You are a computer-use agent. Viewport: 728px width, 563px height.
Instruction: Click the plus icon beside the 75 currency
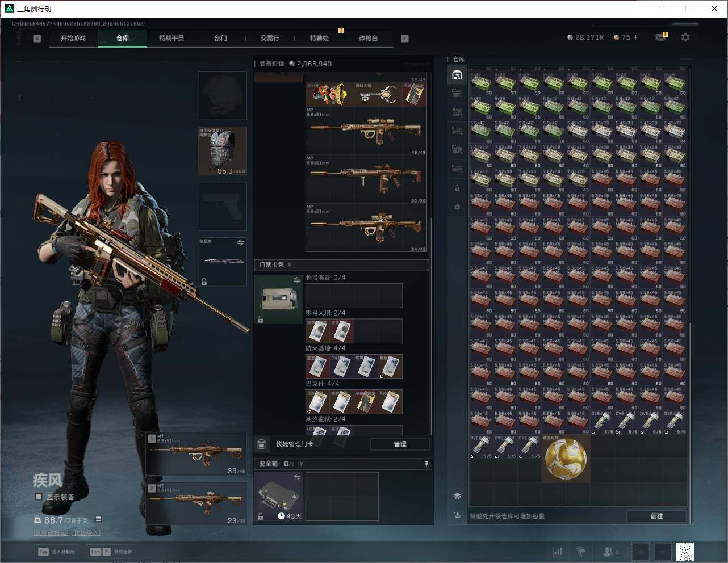[636, 37]
